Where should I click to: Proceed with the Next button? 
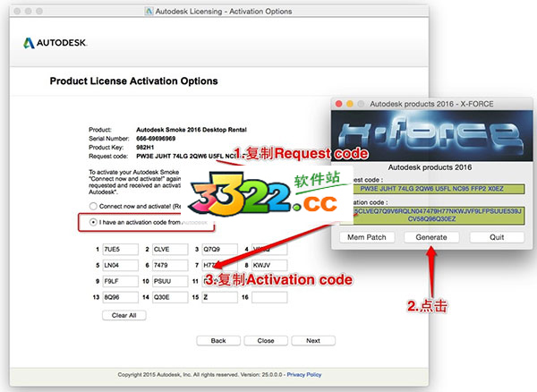[x=313, y=341]
